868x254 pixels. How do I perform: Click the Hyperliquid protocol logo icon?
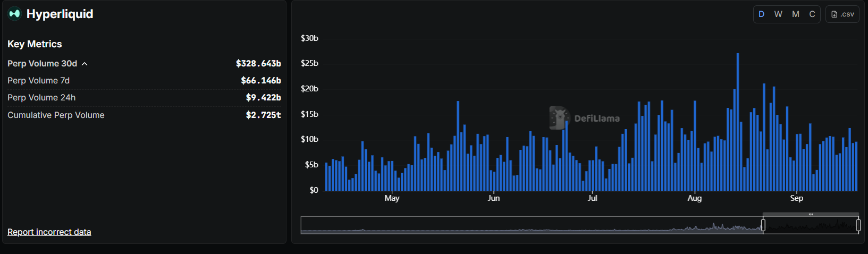14,14
